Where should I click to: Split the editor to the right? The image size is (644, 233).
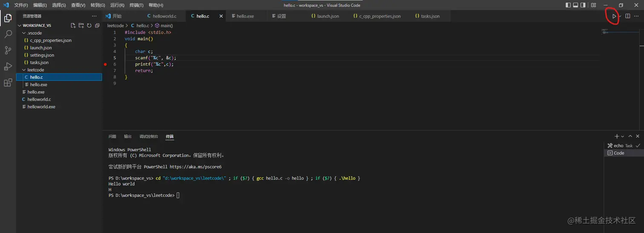pyautogui.click(x=627, y=16)
